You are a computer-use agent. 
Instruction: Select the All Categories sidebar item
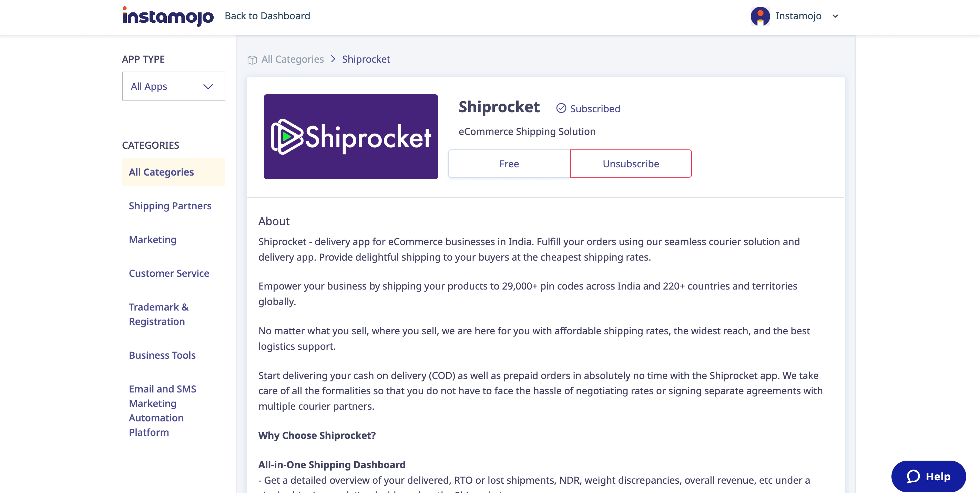(x=161, y=172)
